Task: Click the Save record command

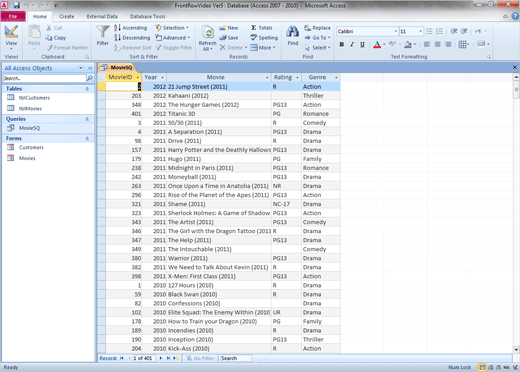Action: [x=229, y=38]
